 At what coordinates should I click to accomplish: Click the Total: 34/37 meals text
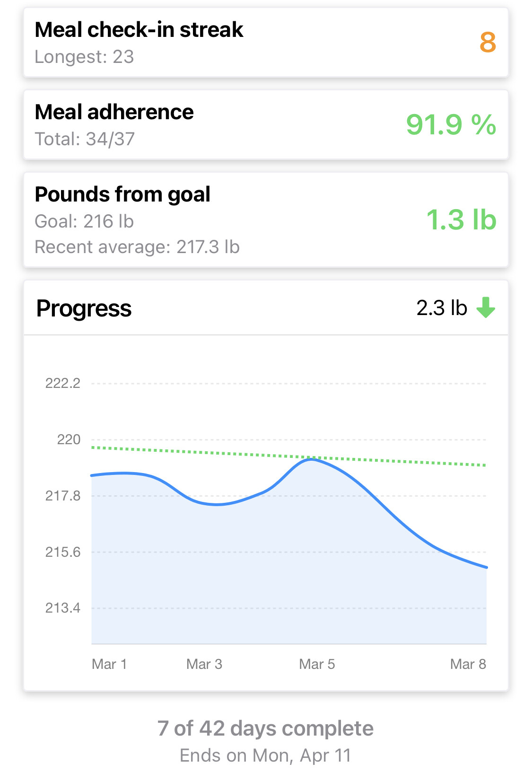[85, 139]
